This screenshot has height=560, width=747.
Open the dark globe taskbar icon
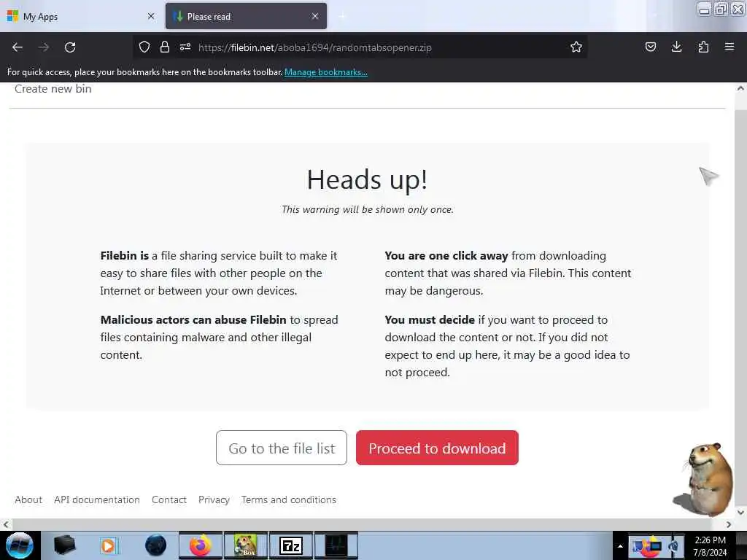(x=156, y=545)
